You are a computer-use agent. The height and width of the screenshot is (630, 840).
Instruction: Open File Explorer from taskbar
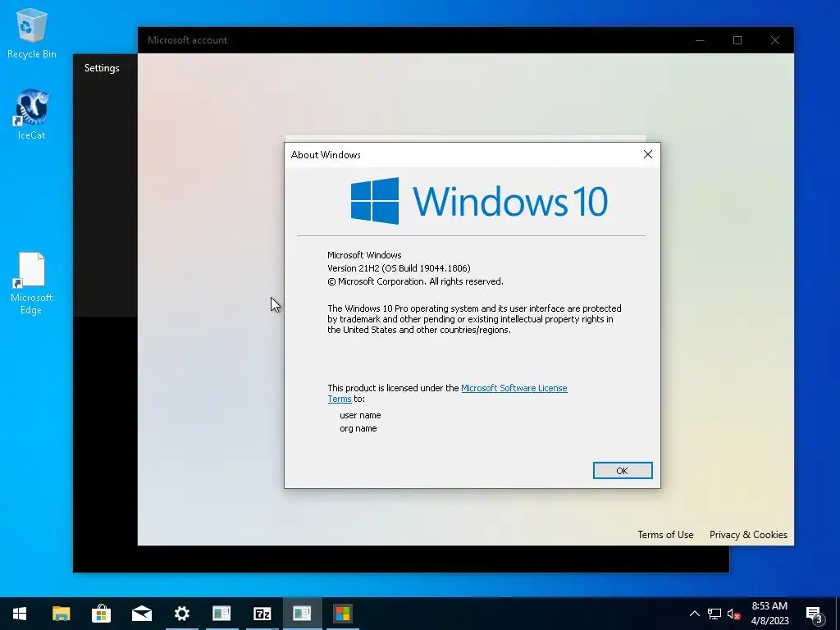[x=61, y=614]
